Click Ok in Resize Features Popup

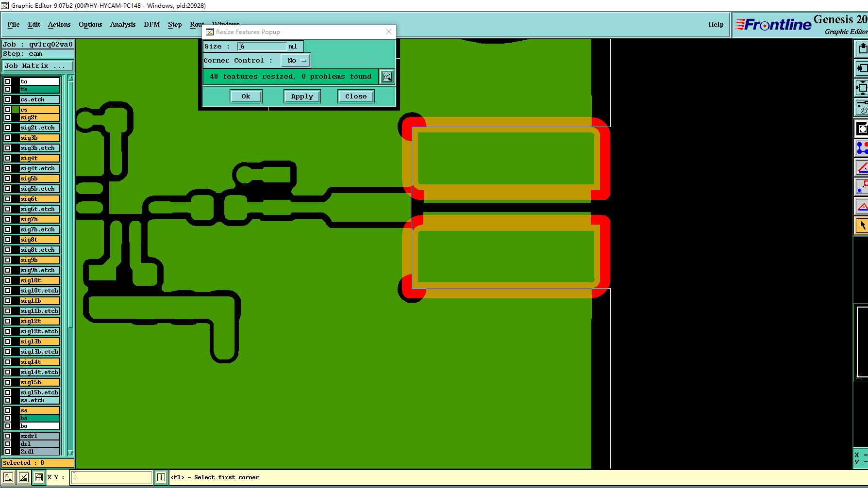point(246,97)
